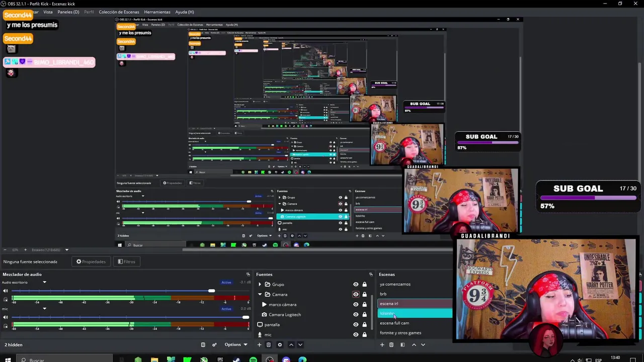Pop out the Fuentes dock
Viewport: 644px width, 362px height.
click(371, 275)
